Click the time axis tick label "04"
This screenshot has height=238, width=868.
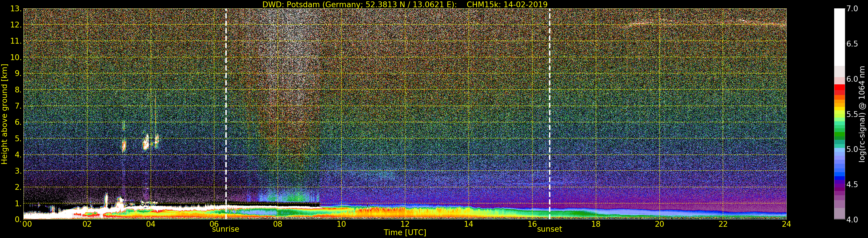pyautogui.click(x=151, y=224)
